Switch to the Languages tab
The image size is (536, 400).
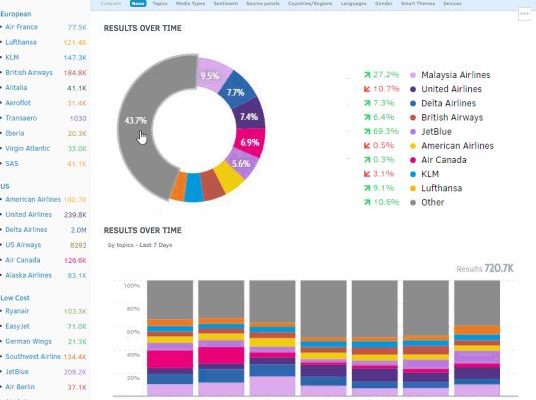pyautogui.click(x=353, y=3)
